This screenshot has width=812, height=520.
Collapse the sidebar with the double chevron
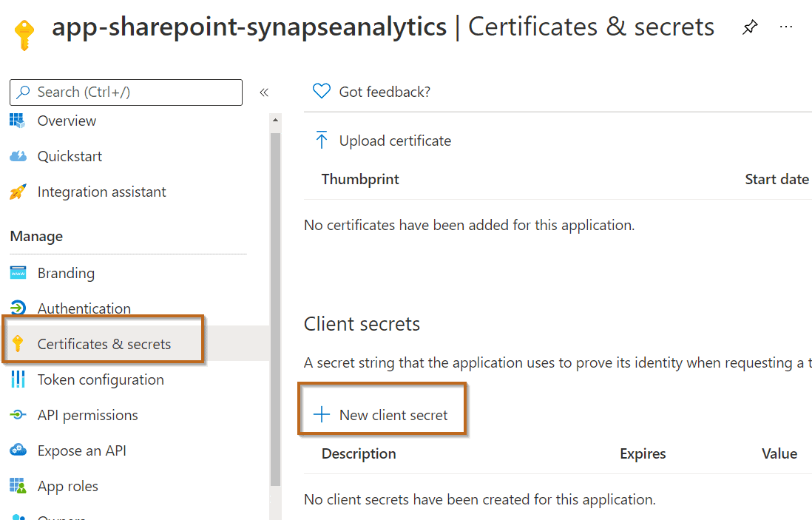tap(264, 92)
